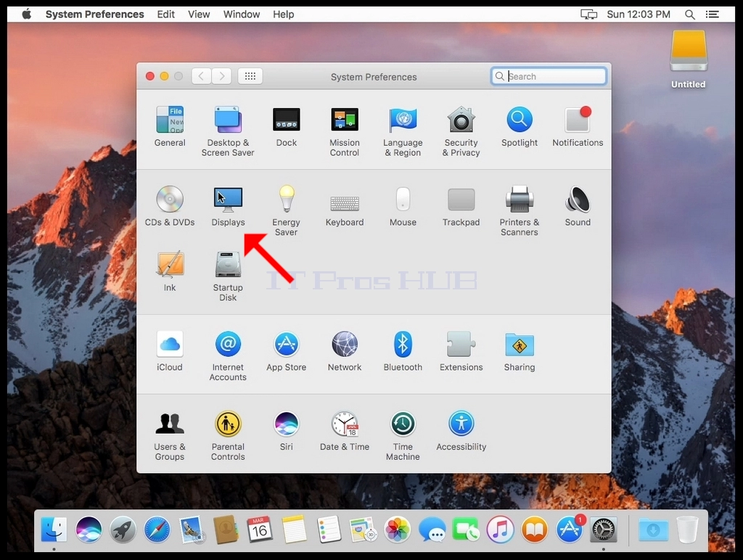Viewport: 743px width, 560px height.
Task: Open the Apple menu
Action: 27,15
